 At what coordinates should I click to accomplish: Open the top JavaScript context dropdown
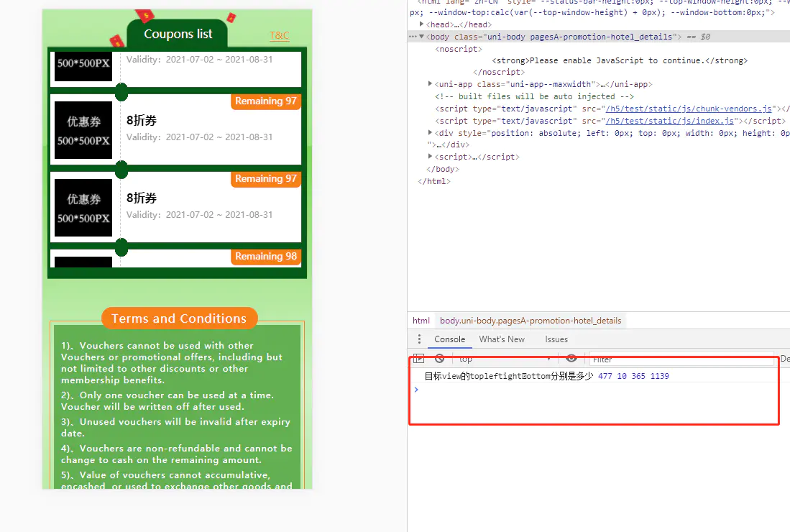pyautogui.click(x=505, y=359)
